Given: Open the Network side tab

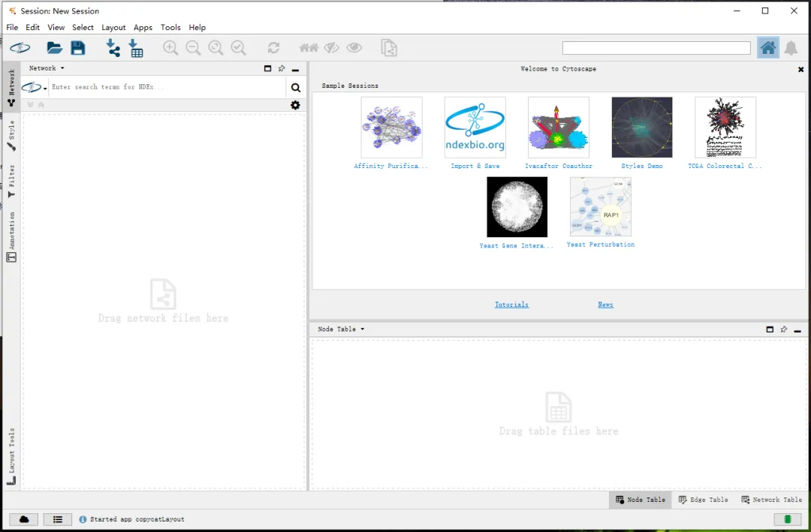Looking at the screenshot, I should (x=11, y=88).
